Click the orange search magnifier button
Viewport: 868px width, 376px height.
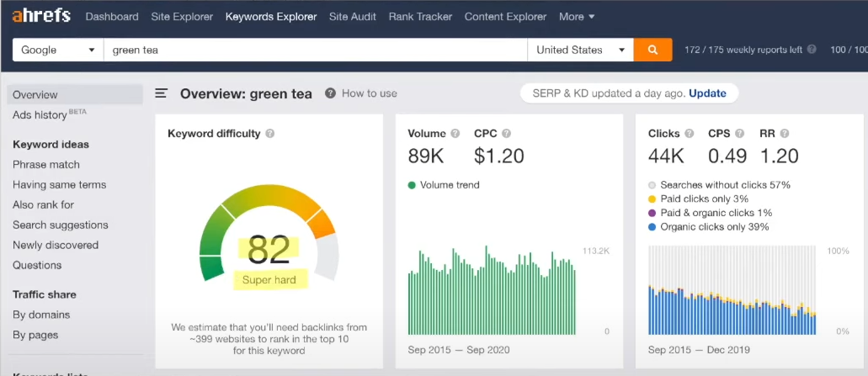(652, 50)
